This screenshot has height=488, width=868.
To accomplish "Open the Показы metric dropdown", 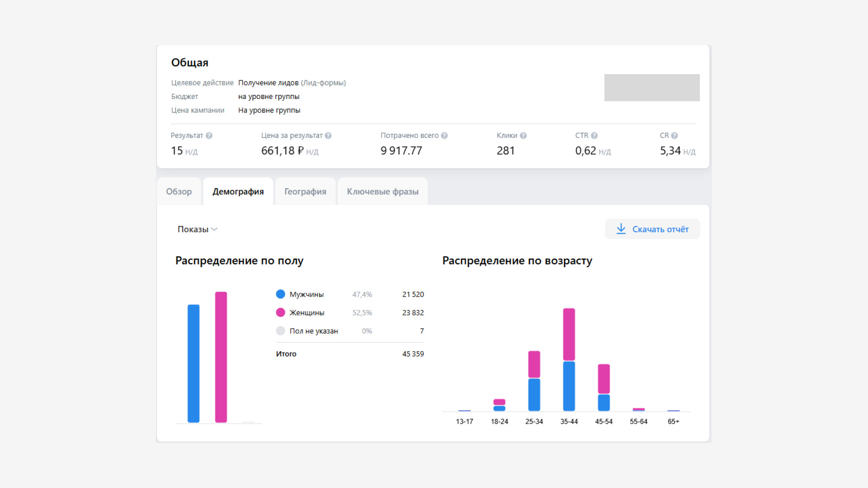I will click(x=193, y=230).
